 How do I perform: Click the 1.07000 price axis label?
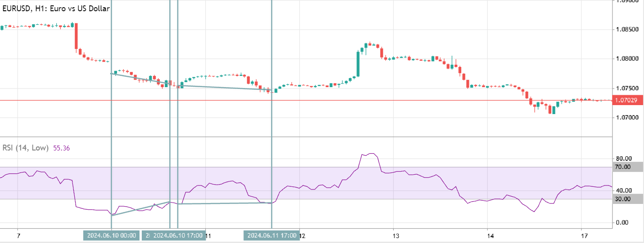coord(628,118)
